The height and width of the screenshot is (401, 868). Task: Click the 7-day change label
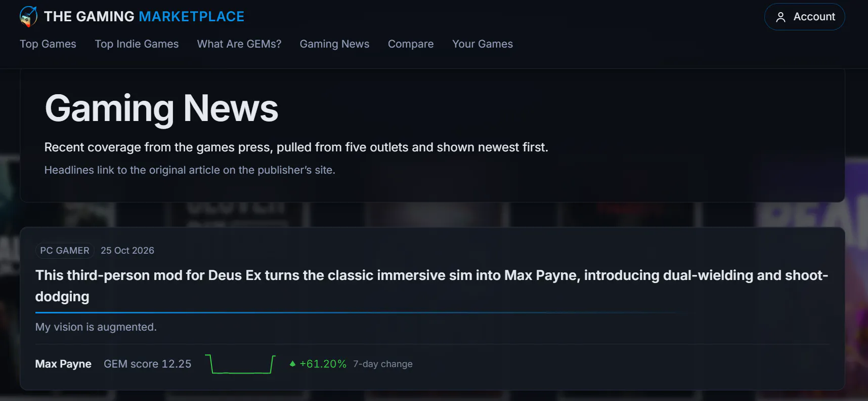click(x=383, y=364)
